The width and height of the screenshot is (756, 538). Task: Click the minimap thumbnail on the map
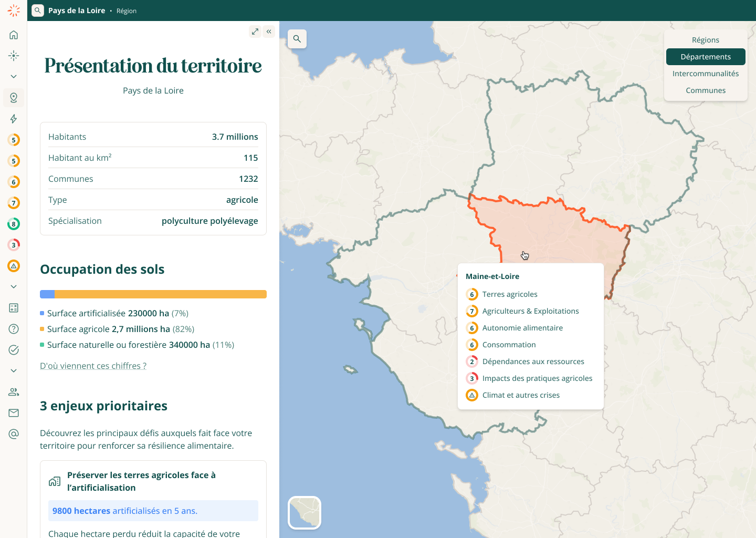coord(304,513)
